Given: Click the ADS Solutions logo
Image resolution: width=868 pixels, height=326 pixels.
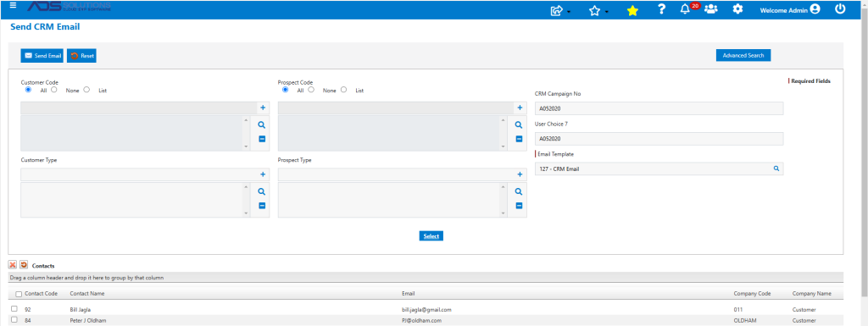Looking at the screenshot, I should pos(69,7).
